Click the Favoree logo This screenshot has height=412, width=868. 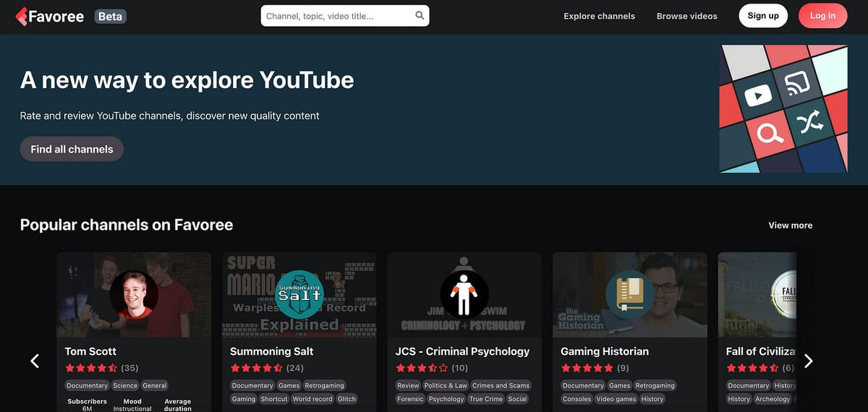tap(49, 16)
